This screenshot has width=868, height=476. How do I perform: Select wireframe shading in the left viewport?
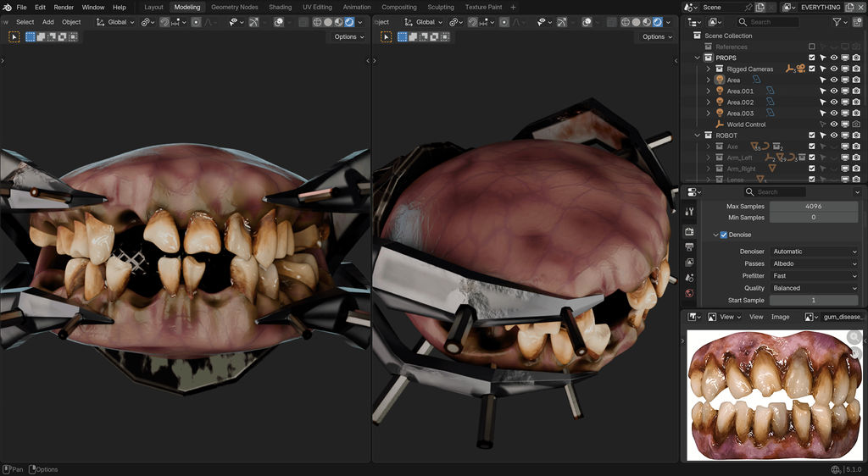point(317,22)
